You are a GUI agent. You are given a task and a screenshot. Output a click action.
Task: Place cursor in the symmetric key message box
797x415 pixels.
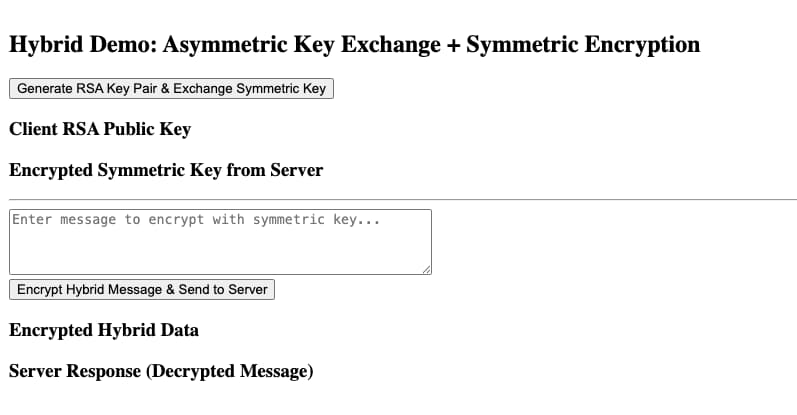(220, 245)
